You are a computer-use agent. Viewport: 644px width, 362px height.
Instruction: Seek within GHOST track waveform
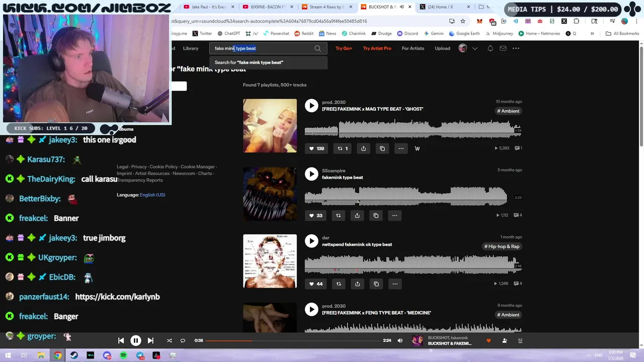click(x=413, y=130)
